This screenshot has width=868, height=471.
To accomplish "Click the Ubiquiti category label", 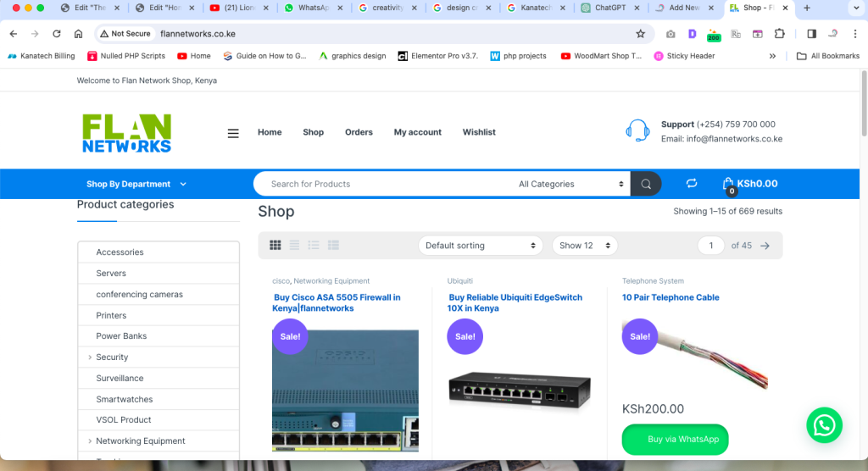I will [460, 281].
